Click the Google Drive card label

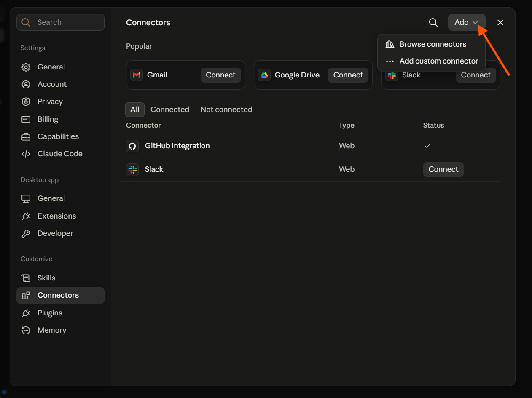297,75
